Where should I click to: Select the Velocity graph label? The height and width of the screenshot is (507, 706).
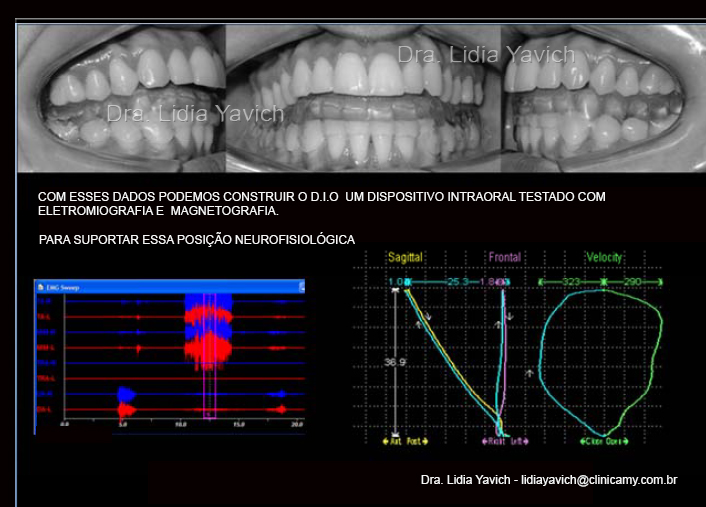[605, 258]
